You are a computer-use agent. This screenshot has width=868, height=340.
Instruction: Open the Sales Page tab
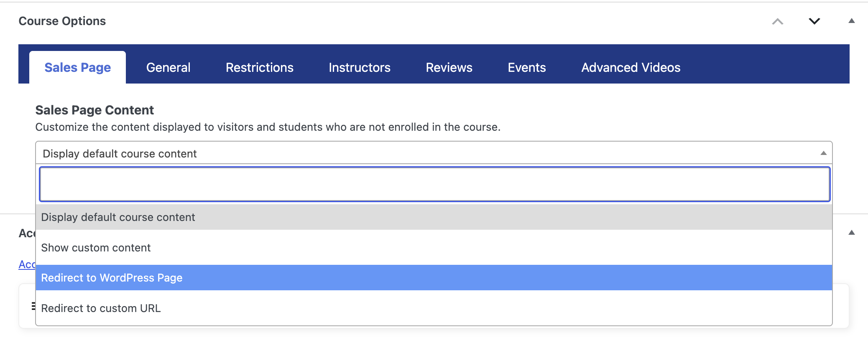[77, 67]
